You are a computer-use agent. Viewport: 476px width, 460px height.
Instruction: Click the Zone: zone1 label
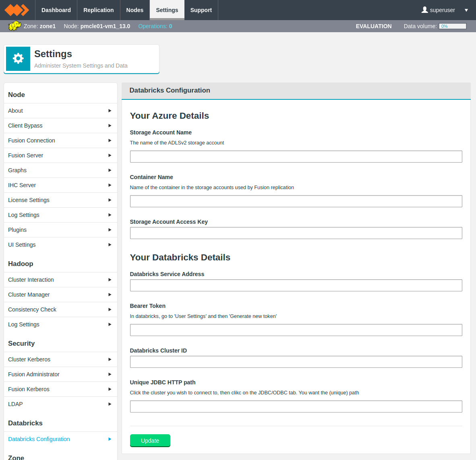click(x=40, y=27)
